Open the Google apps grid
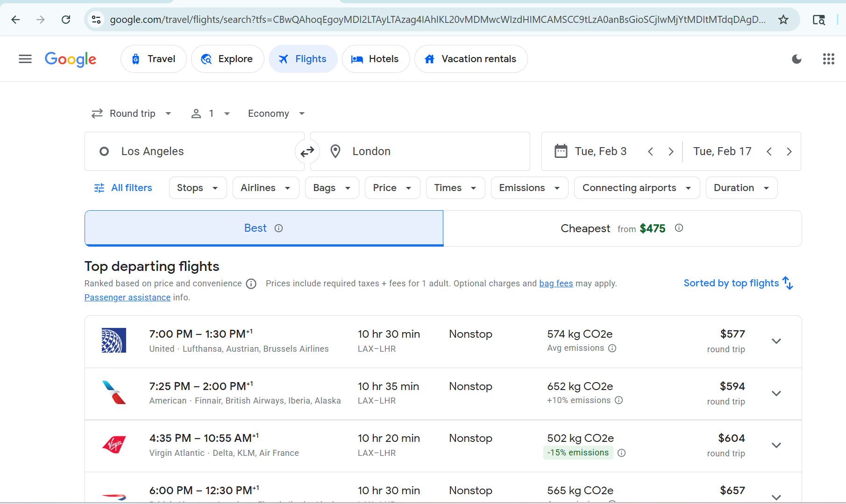The image size is (846, 504). tap(828, 59)
